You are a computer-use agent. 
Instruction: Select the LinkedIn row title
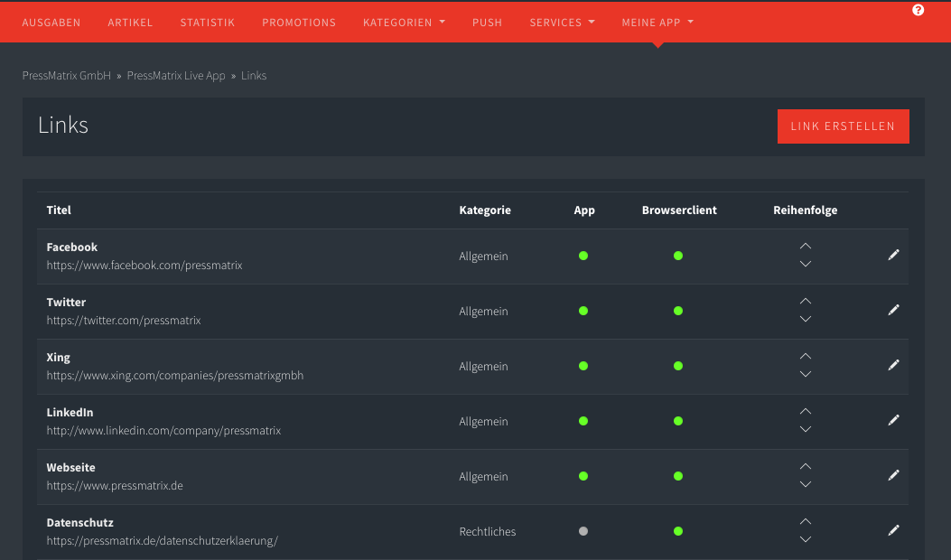click(70, 413)
